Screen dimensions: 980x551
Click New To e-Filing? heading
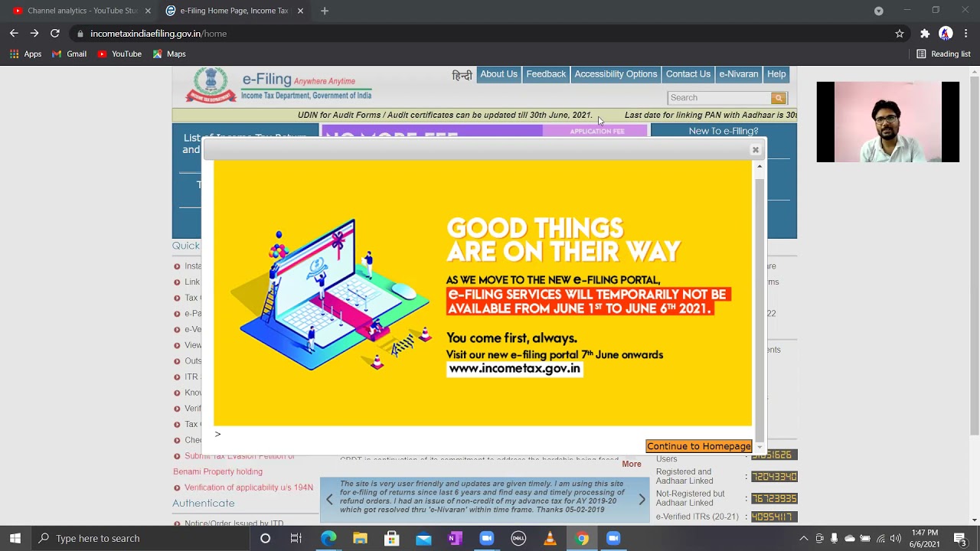tap(724, 132)
